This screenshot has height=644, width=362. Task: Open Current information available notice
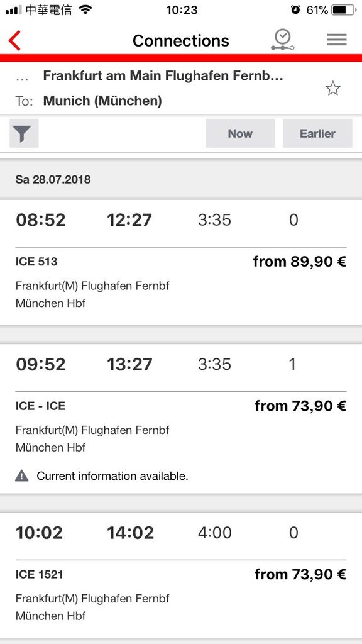point(112,476)
